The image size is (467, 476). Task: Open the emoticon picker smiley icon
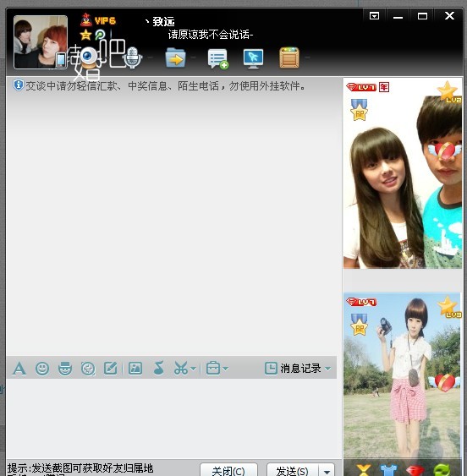[x=42, y=369]
